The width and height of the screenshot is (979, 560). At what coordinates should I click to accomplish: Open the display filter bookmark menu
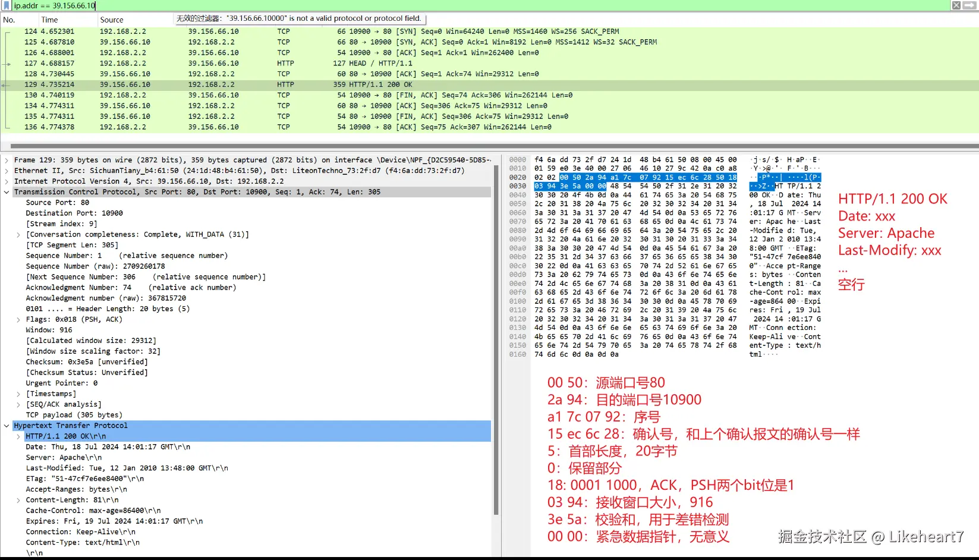[x=7, y=5]
